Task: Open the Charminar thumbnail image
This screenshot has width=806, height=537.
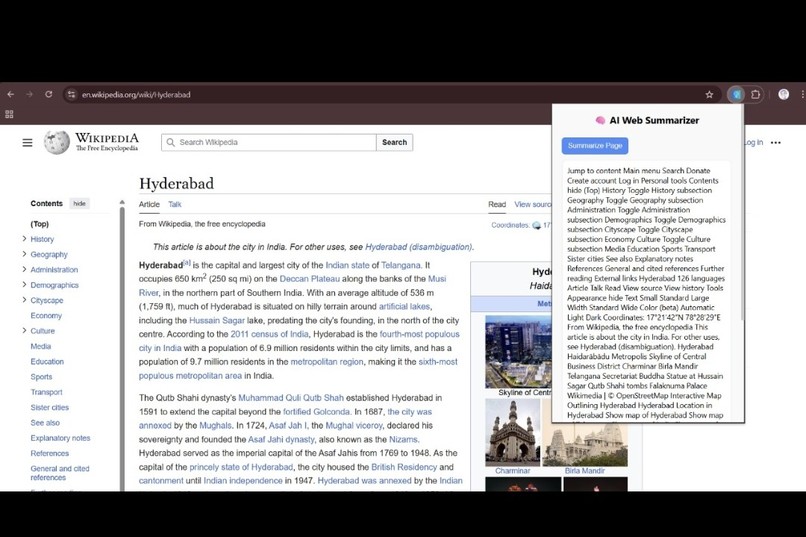Action: tap(512, 433)
